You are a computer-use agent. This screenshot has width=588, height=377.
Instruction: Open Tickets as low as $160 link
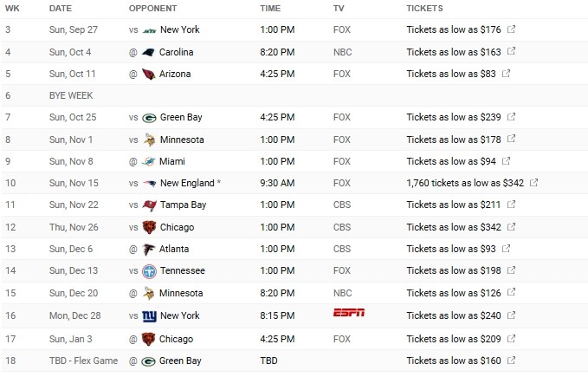[x=454, y=361]
